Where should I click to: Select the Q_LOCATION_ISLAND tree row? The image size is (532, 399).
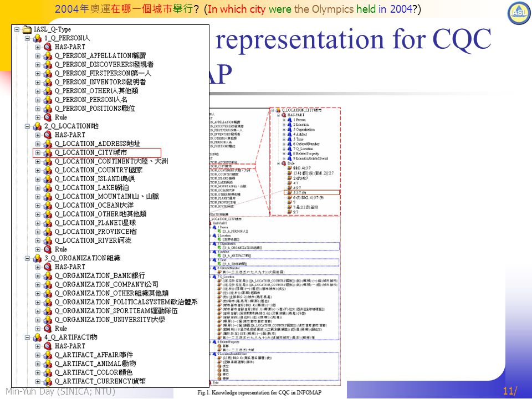pos(85,179)
